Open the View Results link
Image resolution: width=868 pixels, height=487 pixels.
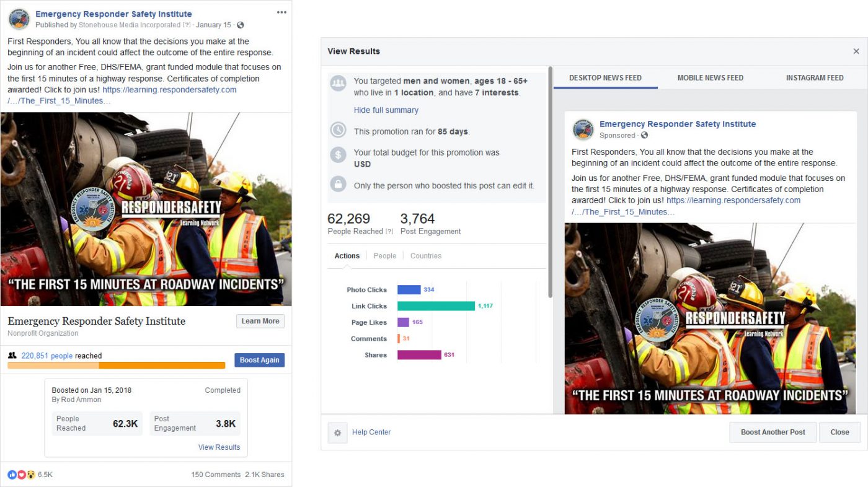219,447
